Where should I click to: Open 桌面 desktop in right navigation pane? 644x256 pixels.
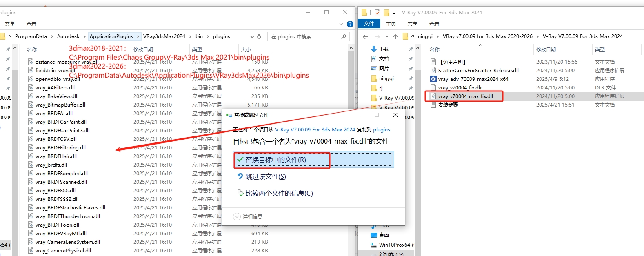[x=384, y=235]
